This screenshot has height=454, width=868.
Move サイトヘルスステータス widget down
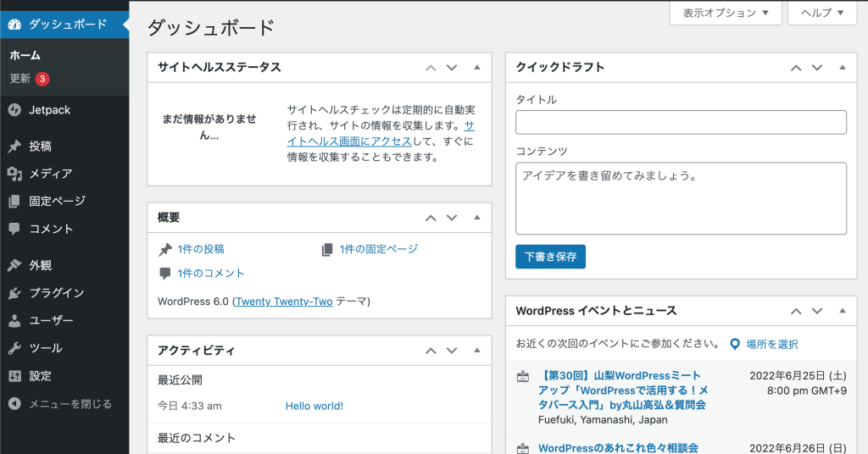[452, 68]
